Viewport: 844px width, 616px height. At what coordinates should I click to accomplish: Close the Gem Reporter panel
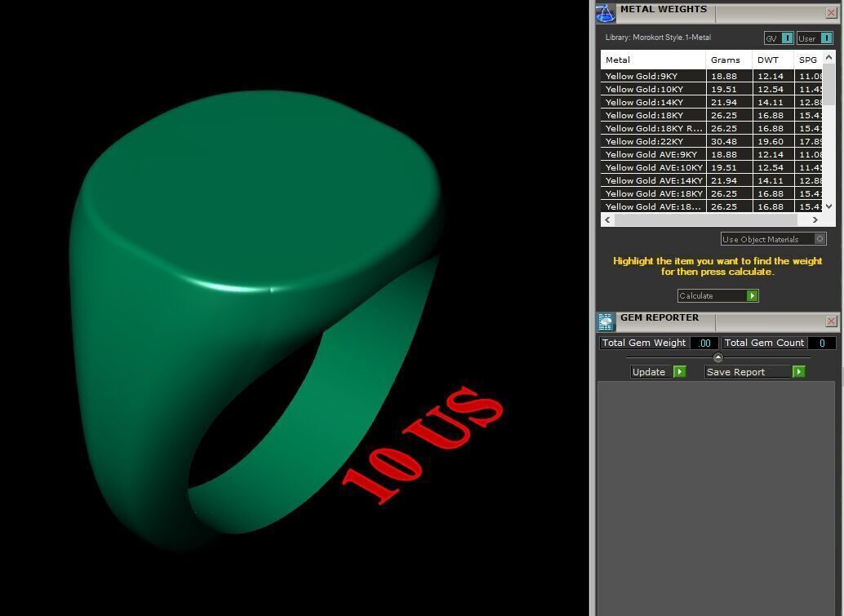[x=831, y=321]
